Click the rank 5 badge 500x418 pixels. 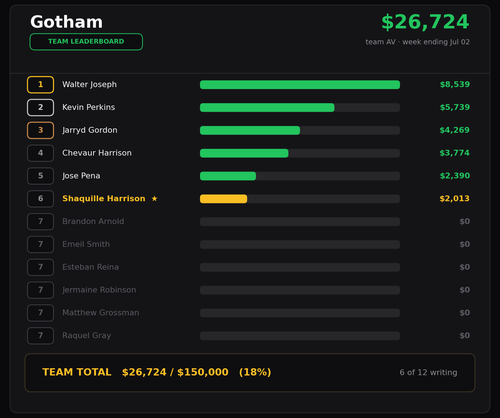tap(40, 176)
